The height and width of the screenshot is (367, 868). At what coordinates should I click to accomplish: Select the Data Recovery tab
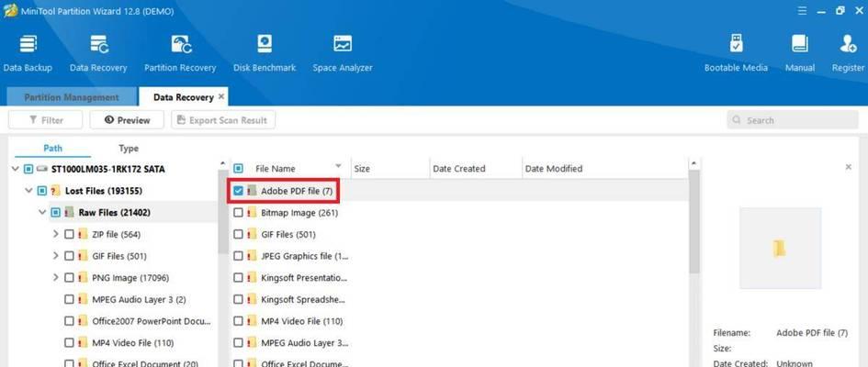[183, 96]
